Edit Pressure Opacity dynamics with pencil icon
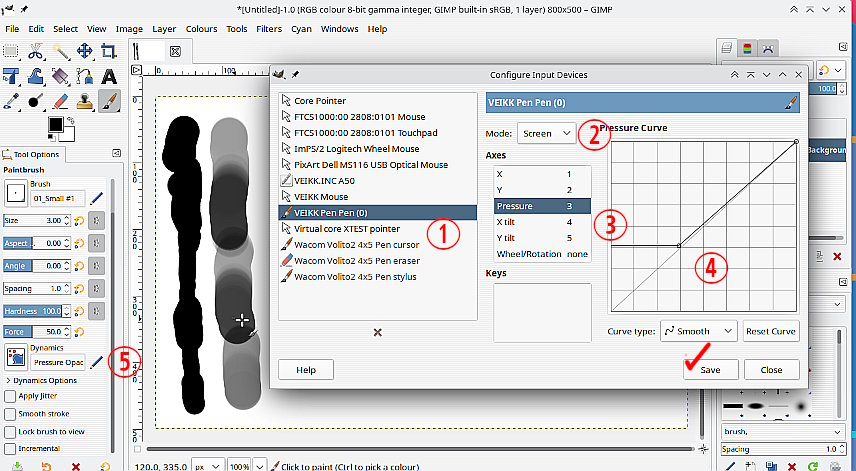The width and height of the screenshot is (856, 471). pyautogui.click(x=97, y=362)
